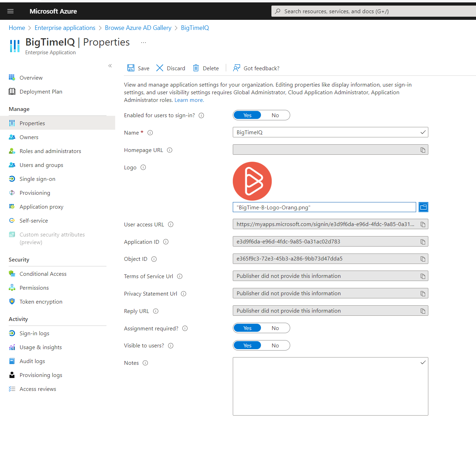The width and height of the screenshot is (476, 450).
Task: Click the Delete trash icon
Action: (x=196, y=68)
